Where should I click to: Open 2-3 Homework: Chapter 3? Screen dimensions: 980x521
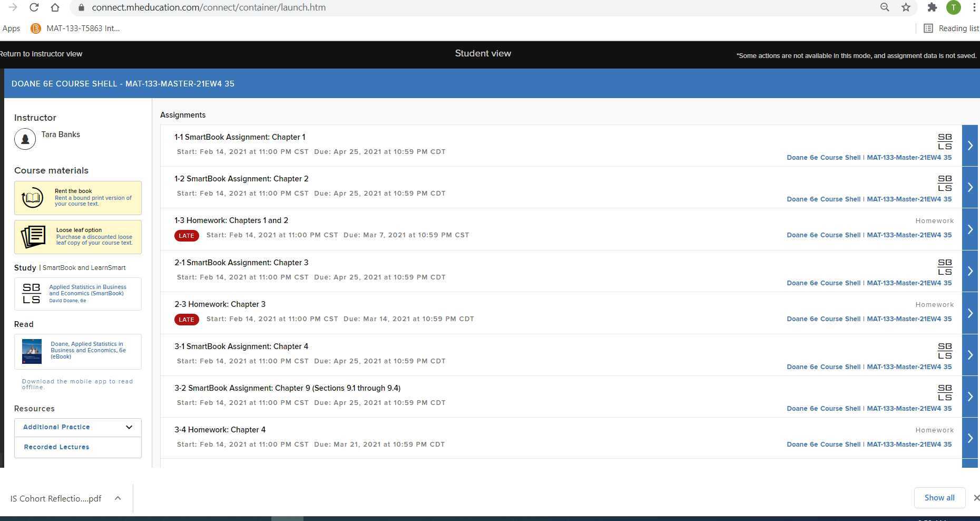click(x=220, y=304)
